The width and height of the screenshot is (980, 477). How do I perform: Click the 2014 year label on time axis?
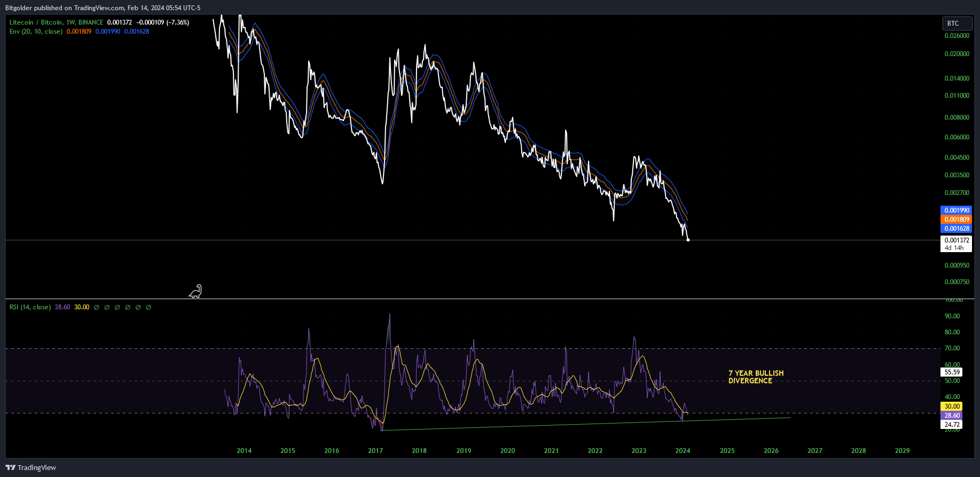pyautogui.click(x=244, y=451)
